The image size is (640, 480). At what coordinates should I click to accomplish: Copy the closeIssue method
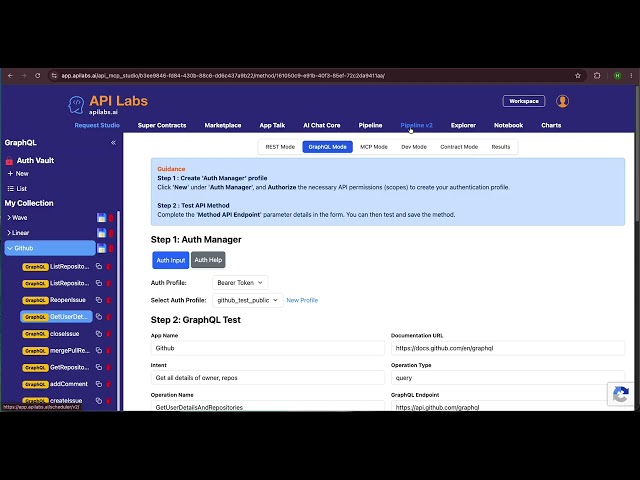click(99, 333)
